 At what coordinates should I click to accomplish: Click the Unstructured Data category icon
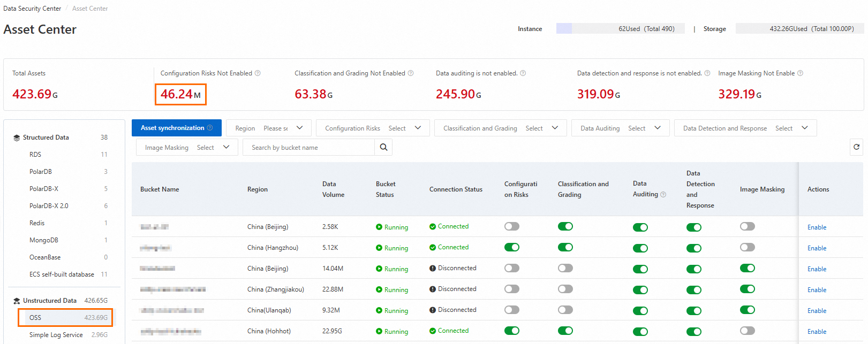pos(17,301)
